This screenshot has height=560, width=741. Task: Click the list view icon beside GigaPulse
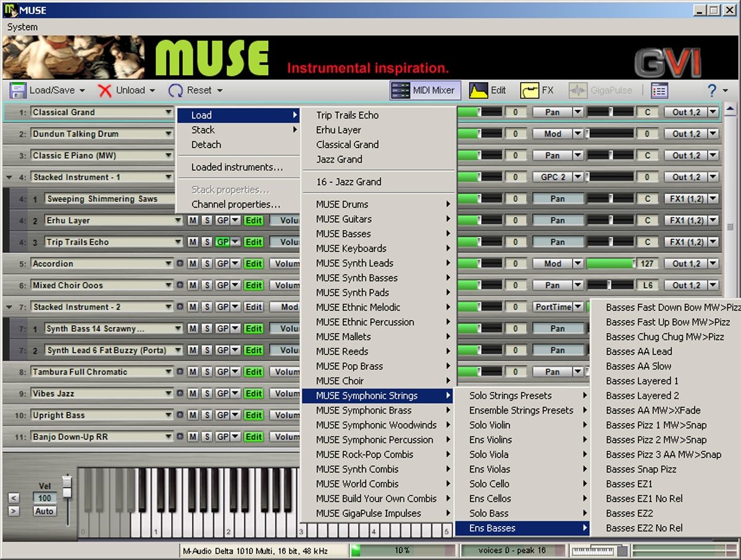click(659, 90)
